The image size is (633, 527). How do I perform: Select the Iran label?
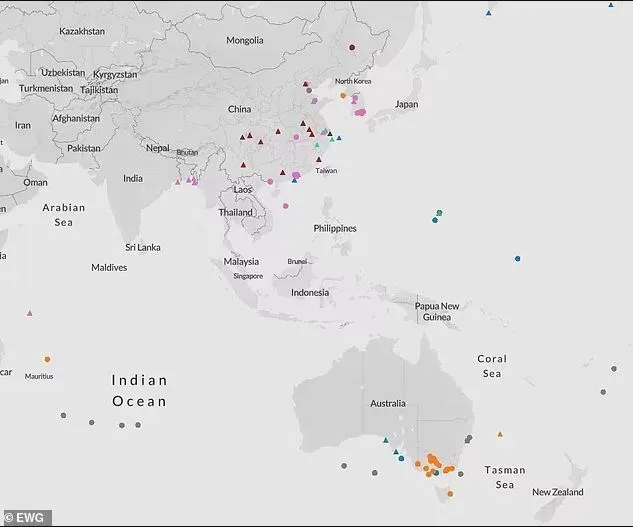tap(23, 125)
